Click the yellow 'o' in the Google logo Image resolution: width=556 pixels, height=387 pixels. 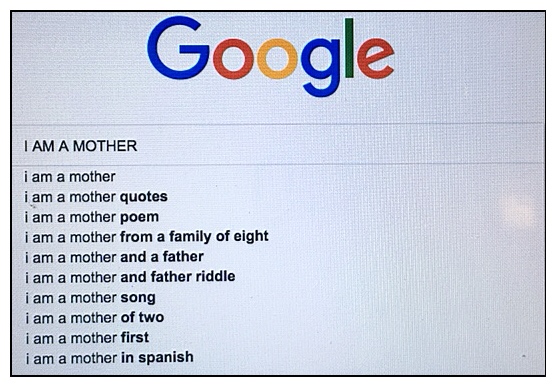click(277, 59)
